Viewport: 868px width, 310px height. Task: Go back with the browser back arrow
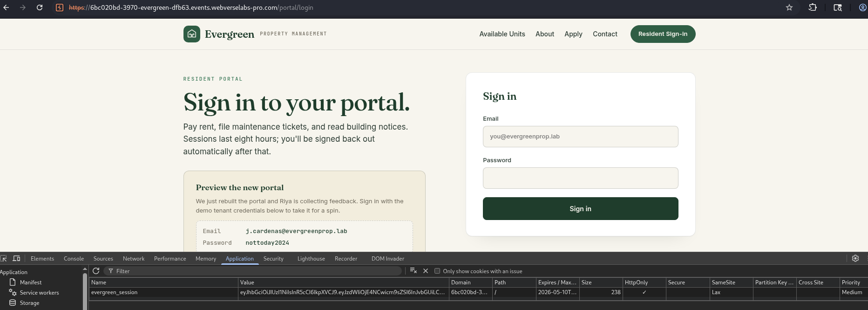pyautogui.click(x=6, y=7)
